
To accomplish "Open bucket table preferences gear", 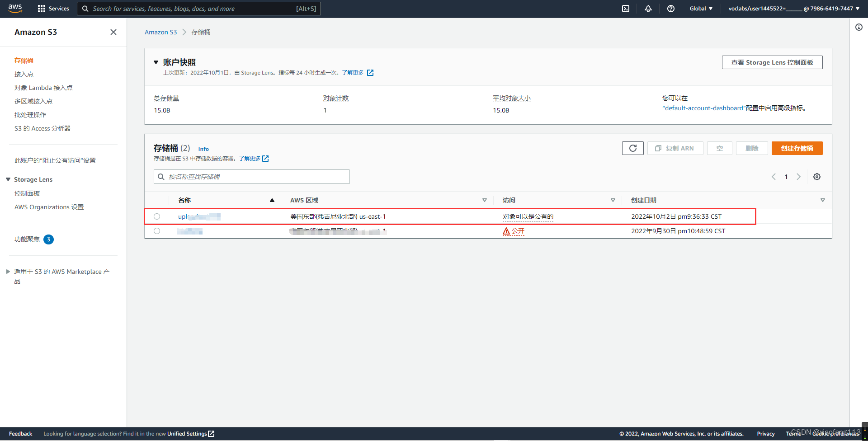I will 817,177.
